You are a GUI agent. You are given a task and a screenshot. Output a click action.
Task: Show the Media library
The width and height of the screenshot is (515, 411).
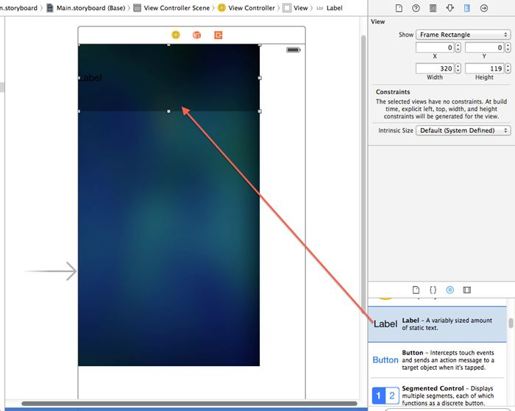467,290
